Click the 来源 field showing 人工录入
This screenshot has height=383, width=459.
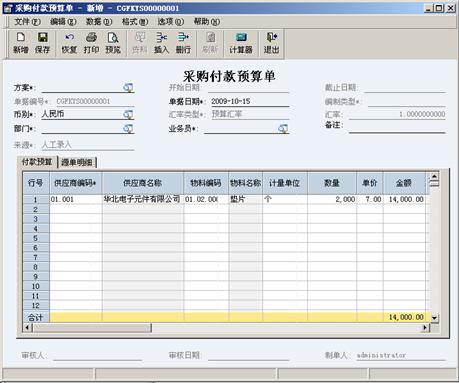tap(87, 145)
